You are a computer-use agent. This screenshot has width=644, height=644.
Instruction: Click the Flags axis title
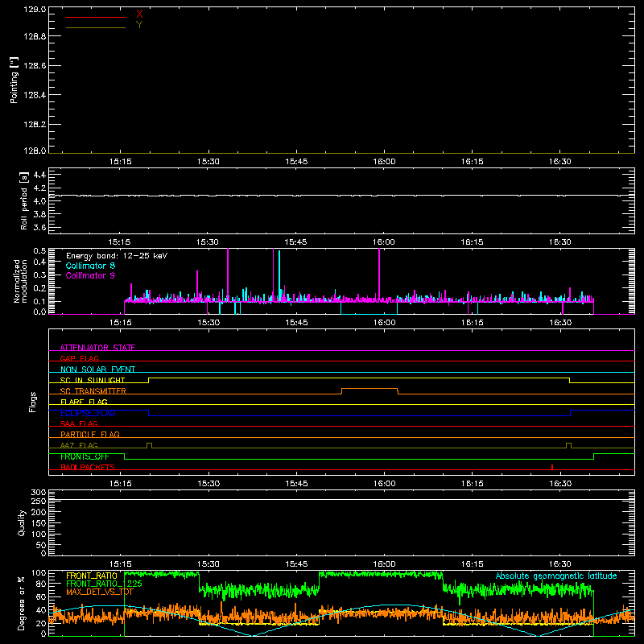tap(32, 402)
